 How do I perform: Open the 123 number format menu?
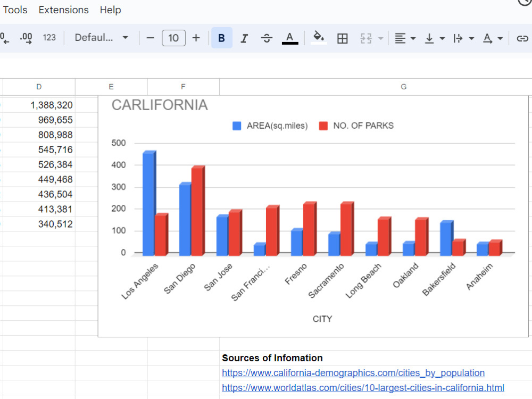pyautogui.click(x=49, y=38)
